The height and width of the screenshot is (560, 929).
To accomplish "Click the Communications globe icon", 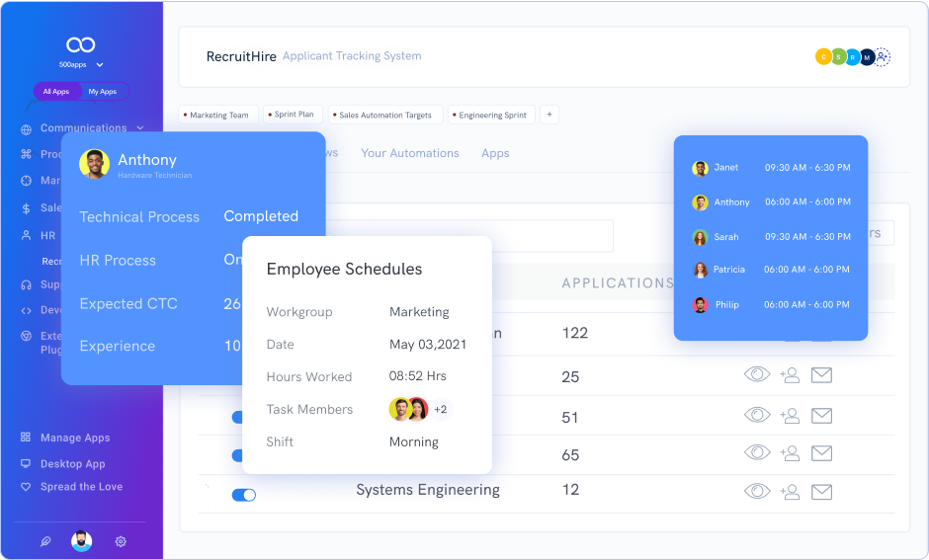I will tap(26, 129).
